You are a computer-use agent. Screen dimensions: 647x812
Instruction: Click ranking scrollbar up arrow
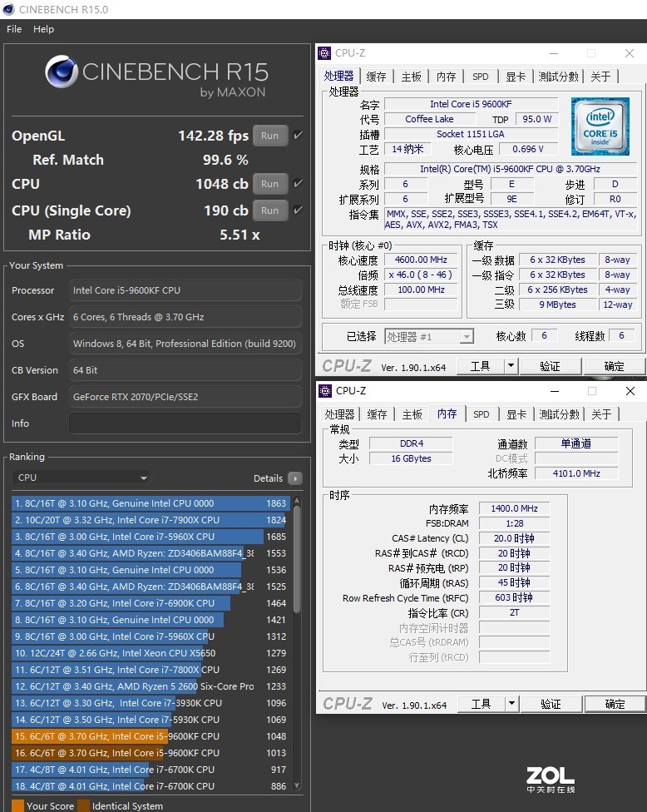(x=297, y=500)
